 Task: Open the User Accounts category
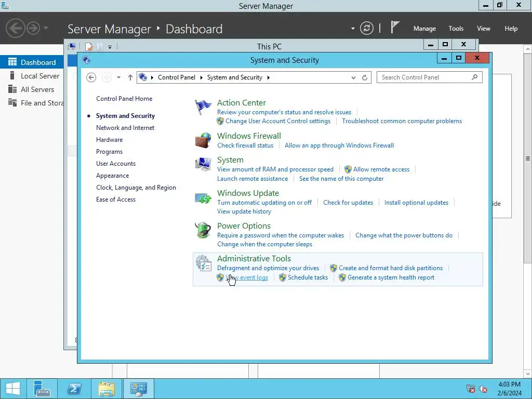(x=116, y=164)
